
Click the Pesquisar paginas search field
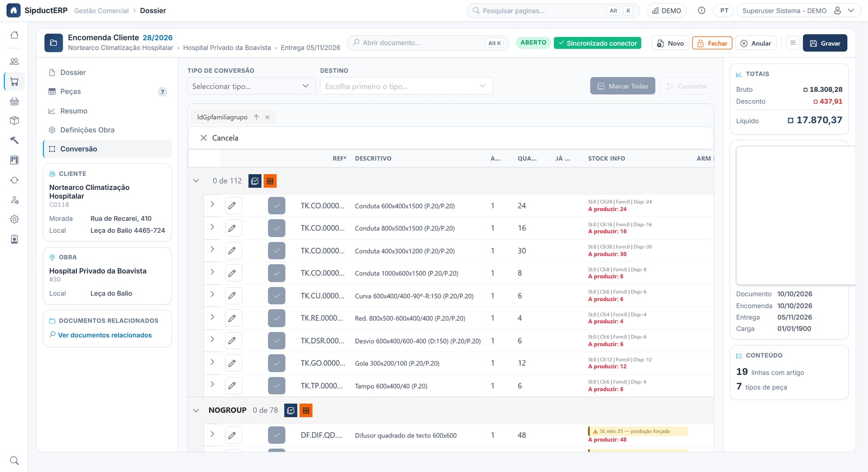point(553,11)
